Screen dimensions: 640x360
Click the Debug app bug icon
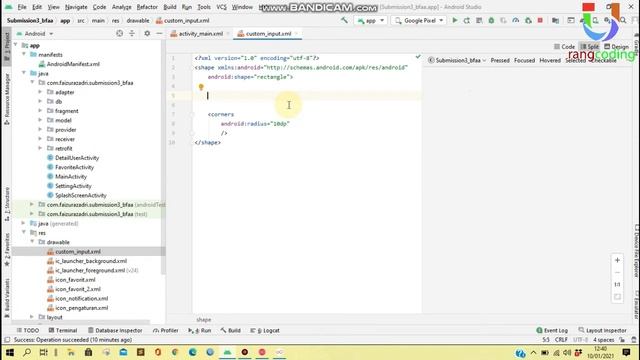pos(491,20)
